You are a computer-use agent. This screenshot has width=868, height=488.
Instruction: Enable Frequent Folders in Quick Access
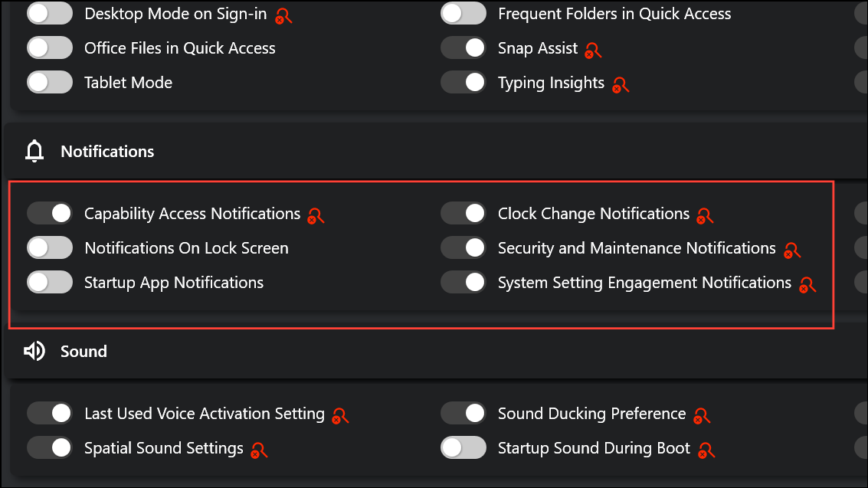point(463,14)
